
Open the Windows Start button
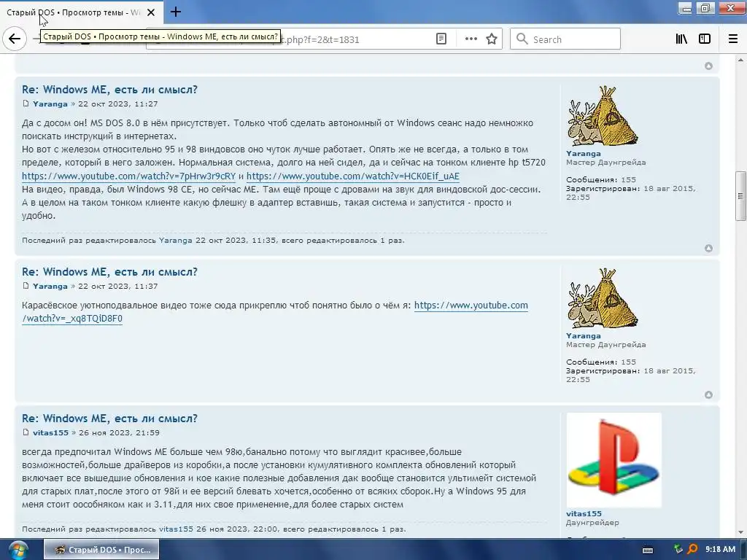(18, 550)
